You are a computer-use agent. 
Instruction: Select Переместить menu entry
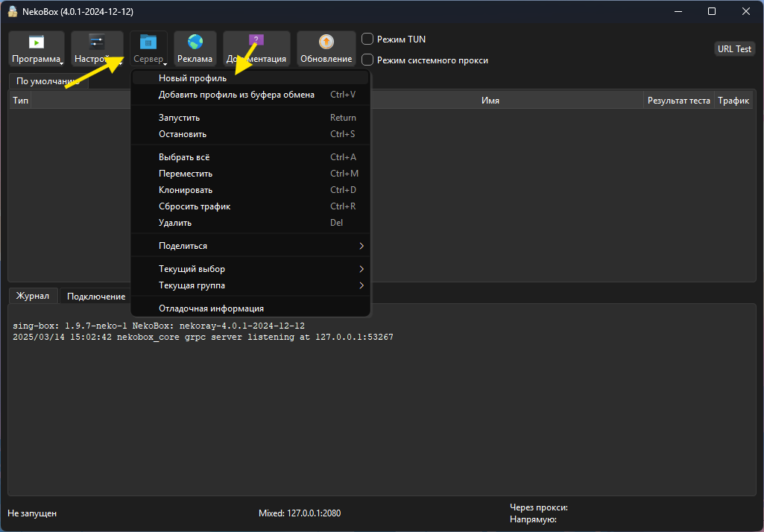click(250, 174)
